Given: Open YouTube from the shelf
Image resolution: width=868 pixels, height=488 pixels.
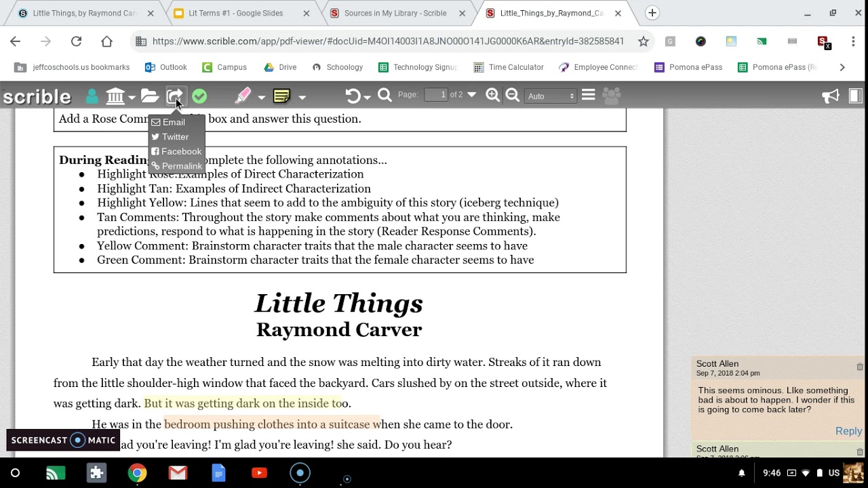Looking at the screenshot, I should 259,473.
